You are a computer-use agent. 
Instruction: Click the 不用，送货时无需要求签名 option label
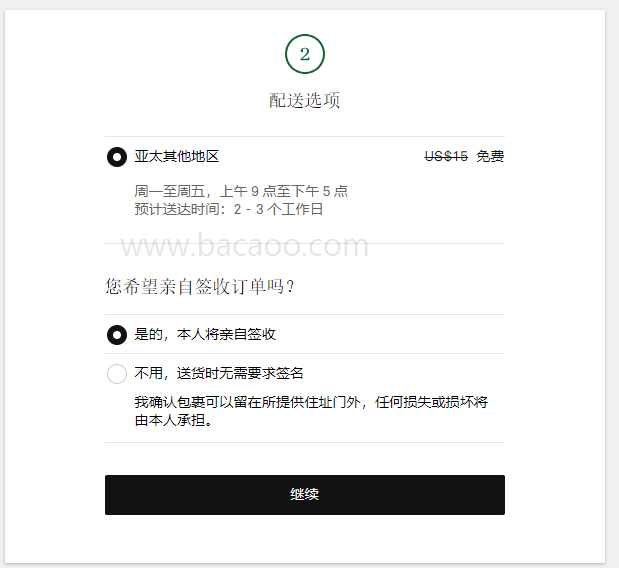tap(219, 374)
